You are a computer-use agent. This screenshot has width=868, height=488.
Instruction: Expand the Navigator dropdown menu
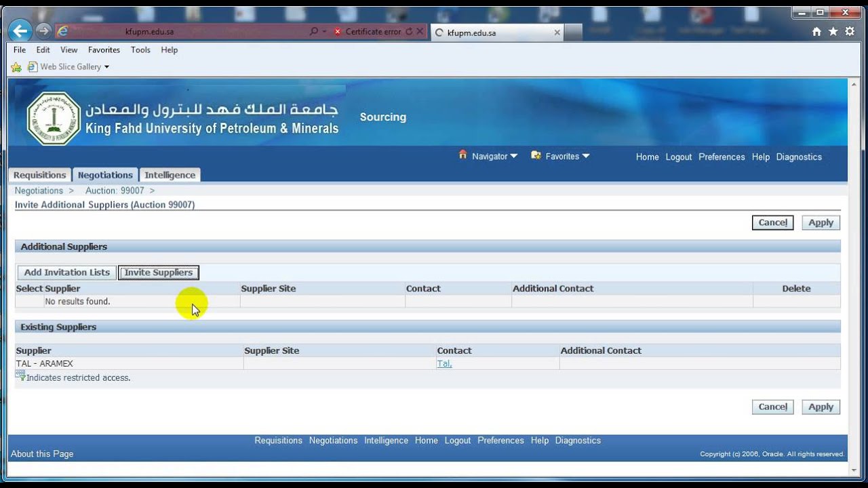[513, 156]
